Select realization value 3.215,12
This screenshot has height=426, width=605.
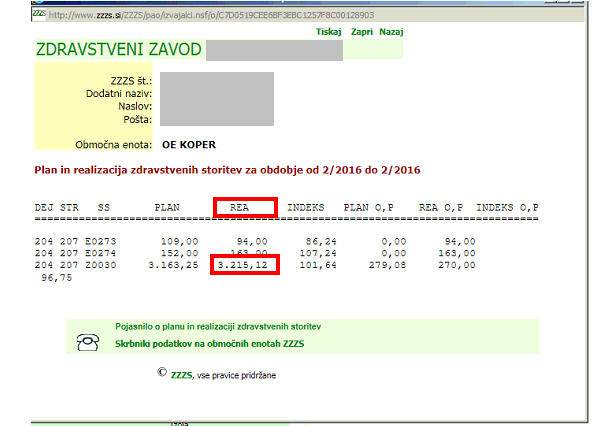click(x=243, y=265)
